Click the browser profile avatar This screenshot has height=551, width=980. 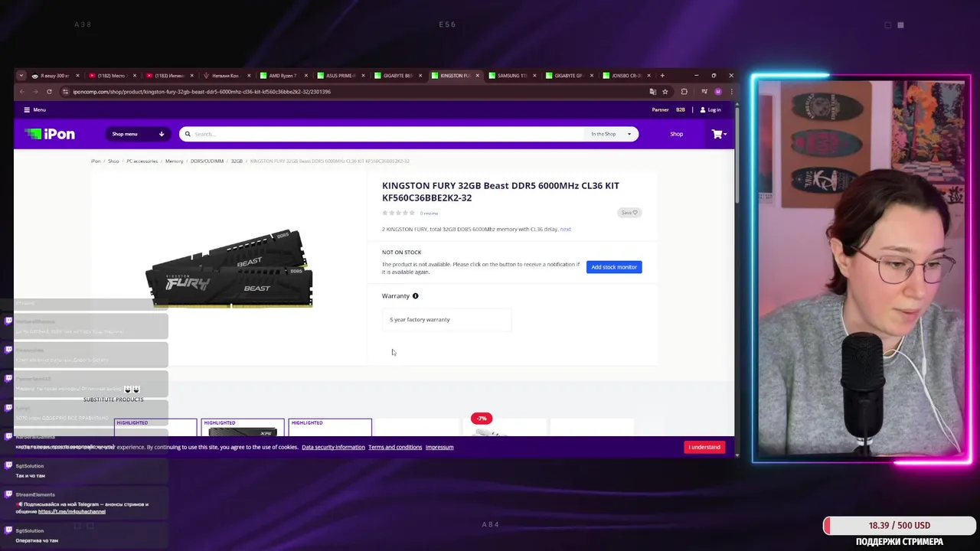coord(717,91)
